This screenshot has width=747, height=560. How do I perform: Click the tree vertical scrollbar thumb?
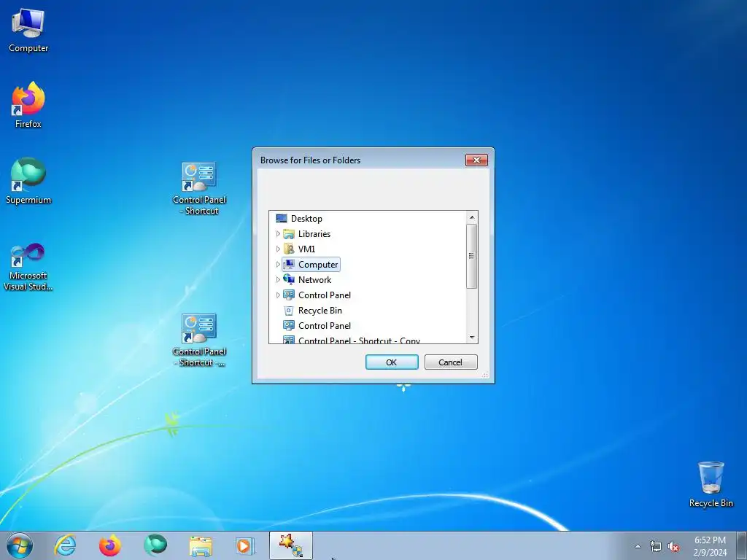472,256
